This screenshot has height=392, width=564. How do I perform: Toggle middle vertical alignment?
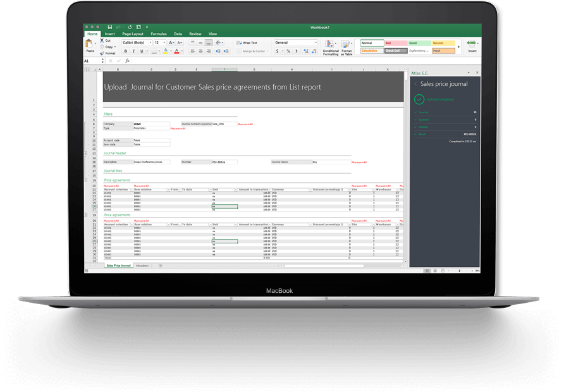(x=200, y=42)
